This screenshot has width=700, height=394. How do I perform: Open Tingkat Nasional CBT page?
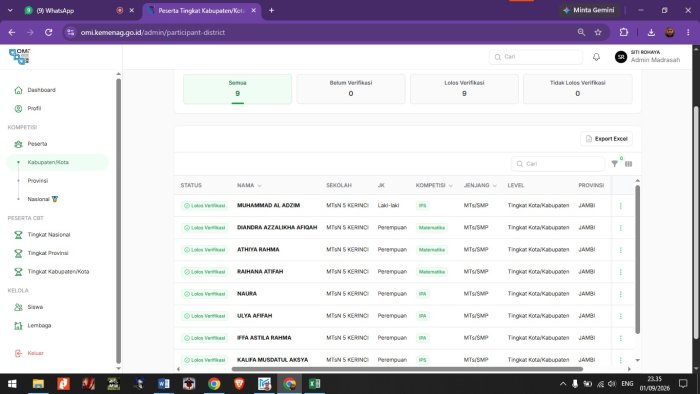coord(49,235)
